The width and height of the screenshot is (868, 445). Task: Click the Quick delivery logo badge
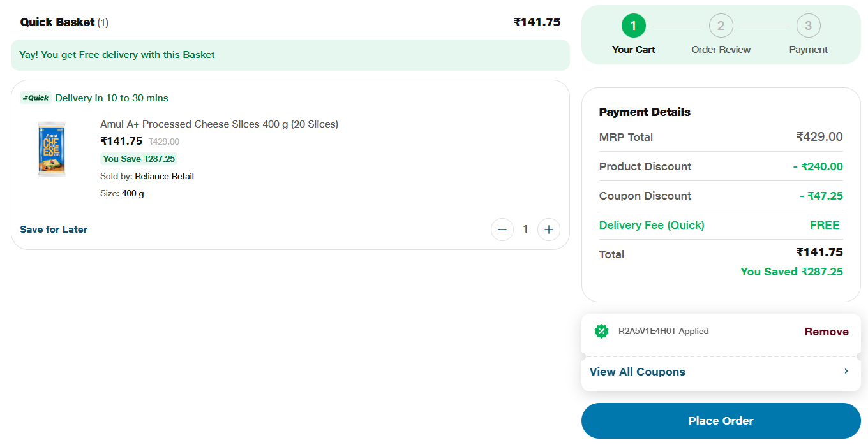coord(36,98)
